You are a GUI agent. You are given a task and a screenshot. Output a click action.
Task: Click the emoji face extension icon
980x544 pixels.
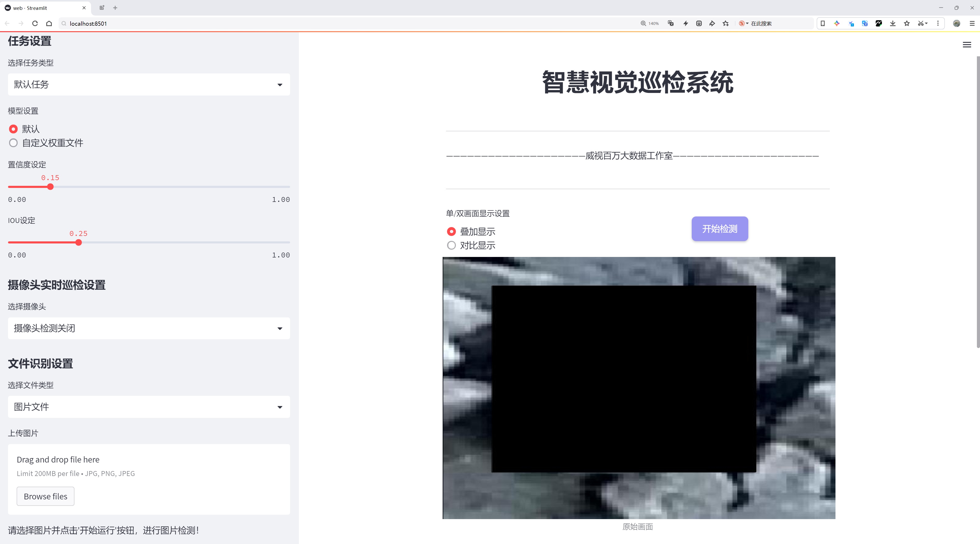(x=699, y=24)
